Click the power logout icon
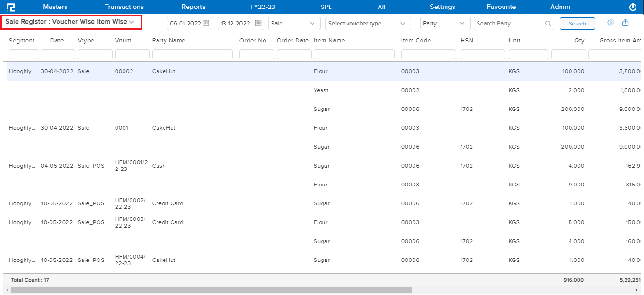This screenshot has width=644, height=295. pos(633,7)
